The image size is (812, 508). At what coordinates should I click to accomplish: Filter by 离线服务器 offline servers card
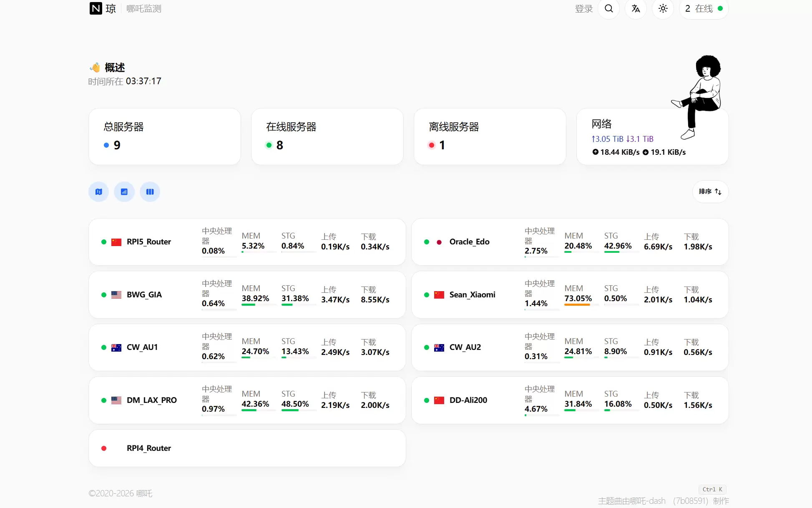pyautogui.click(x=490, y=136)
